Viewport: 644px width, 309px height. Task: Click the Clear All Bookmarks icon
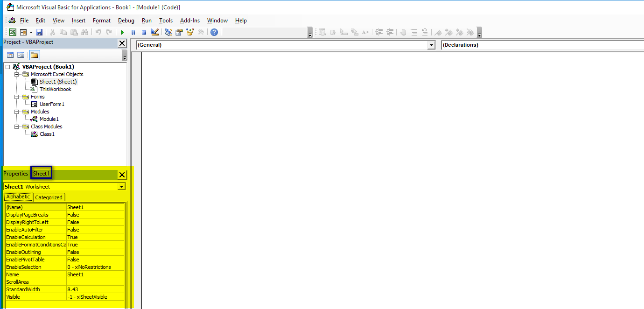[x=470, y=32]
